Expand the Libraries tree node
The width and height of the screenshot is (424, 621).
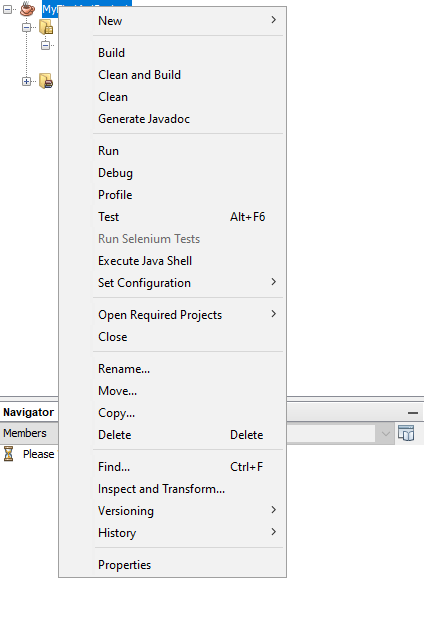point(27,81)
